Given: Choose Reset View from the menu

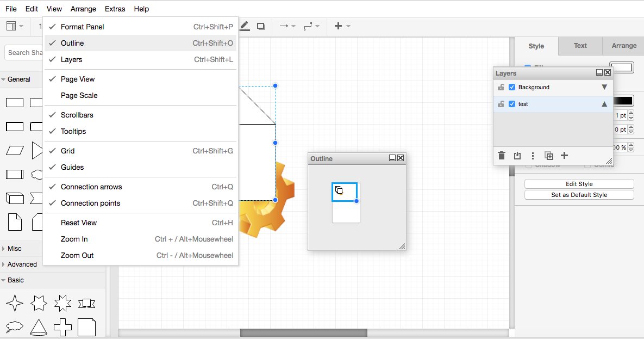Looking at the screenshot, I should pos(140,223).
